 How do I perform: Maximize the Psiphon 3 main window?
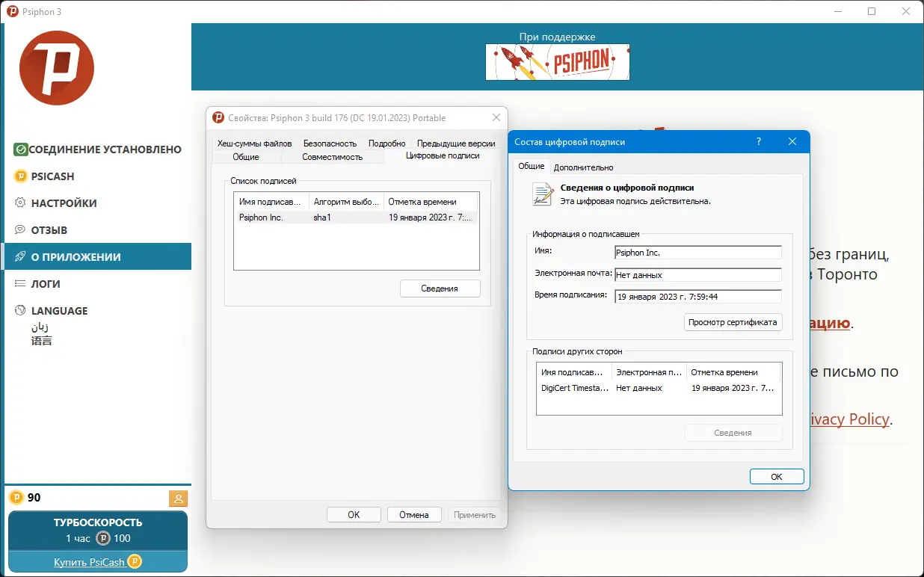(872, 11)
